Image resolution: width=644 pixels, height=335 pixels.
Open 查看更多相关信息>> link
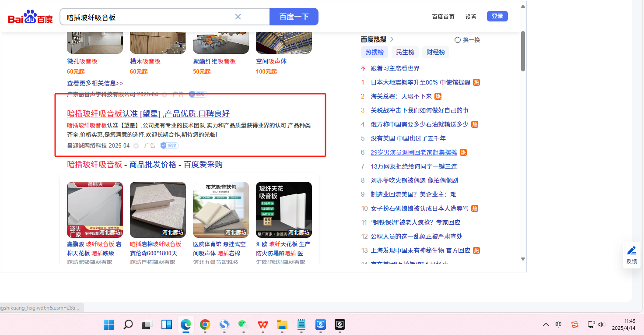click(x=95, y=83)
